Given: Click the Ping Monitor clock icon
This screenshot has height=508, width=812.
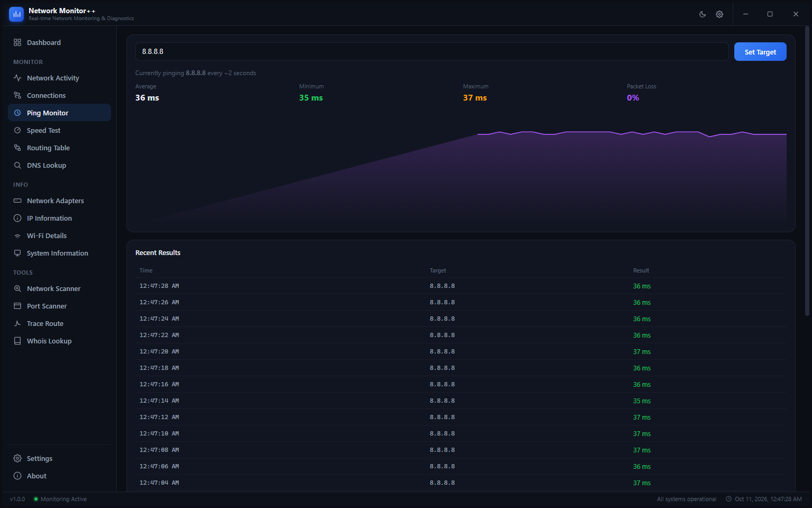Looking at the screenshot, I should pos(17,113).
